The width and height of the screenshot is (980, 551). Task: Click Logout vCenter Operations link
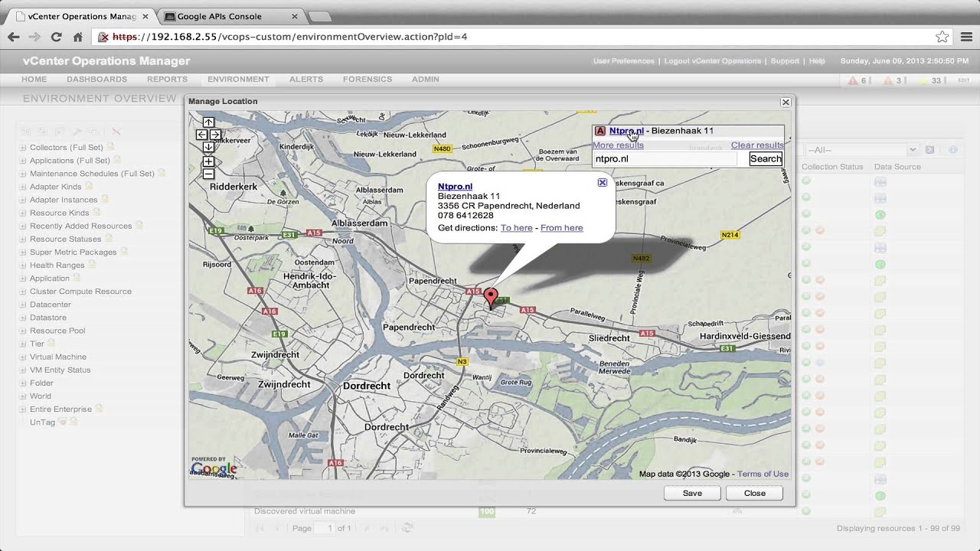[x=713, y=60]
